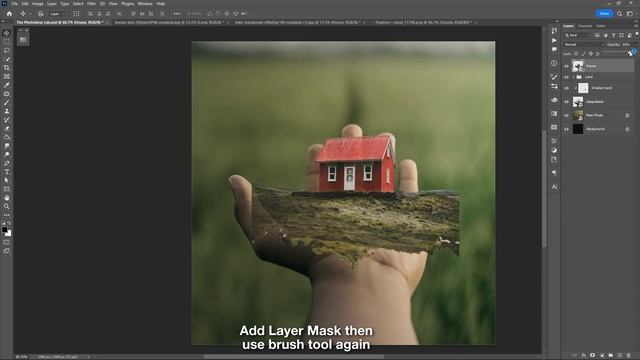Select the Crop tool
Screen dimensions: 640x360
pyautogui.click(x=7, y=68)
